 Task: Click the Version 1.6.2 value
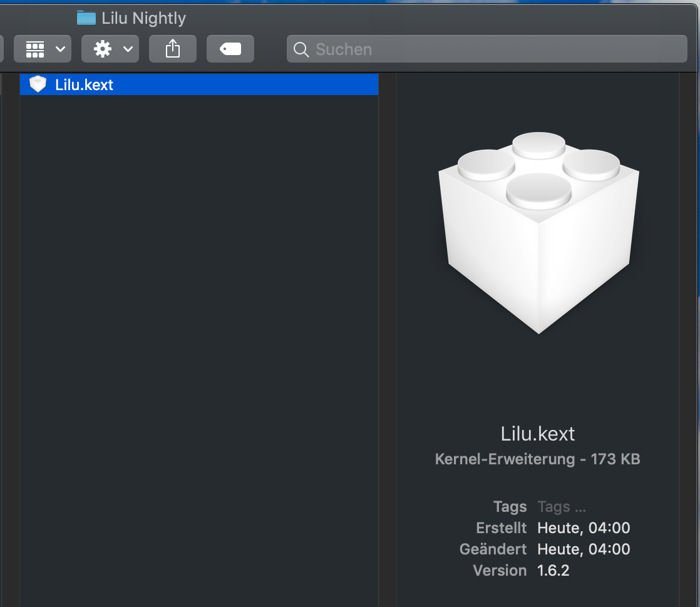pos(553,571)
